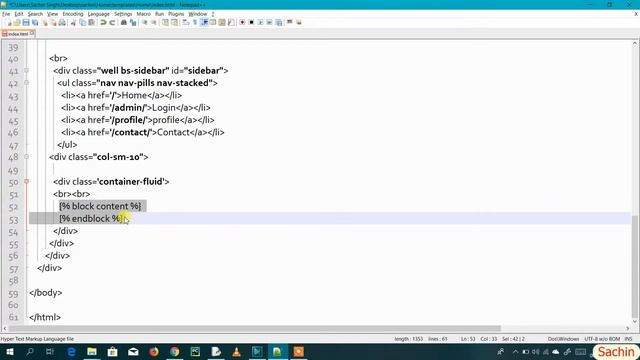Redo the edit via the toolbar
This screenshot has height=360, width=640.
point(112,22)
